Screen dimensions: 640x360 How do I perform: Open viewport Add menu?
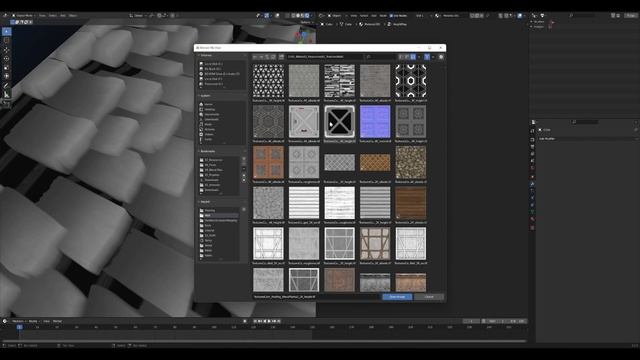tap(63, 16)
